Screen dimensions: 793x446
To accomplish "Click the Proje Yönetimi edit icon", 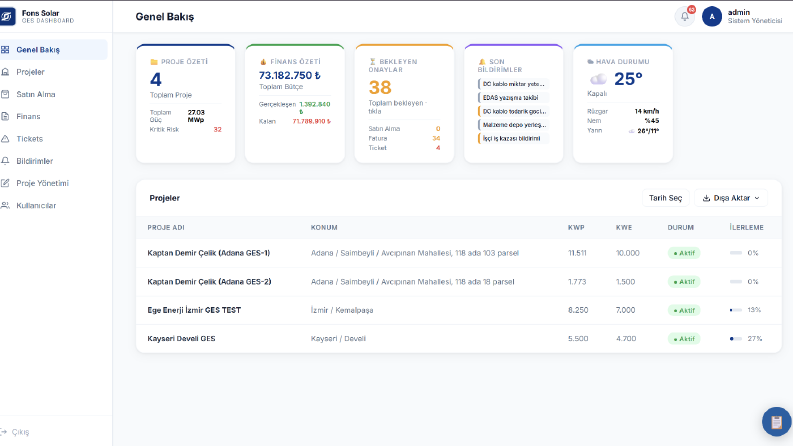I will point(5,183).
